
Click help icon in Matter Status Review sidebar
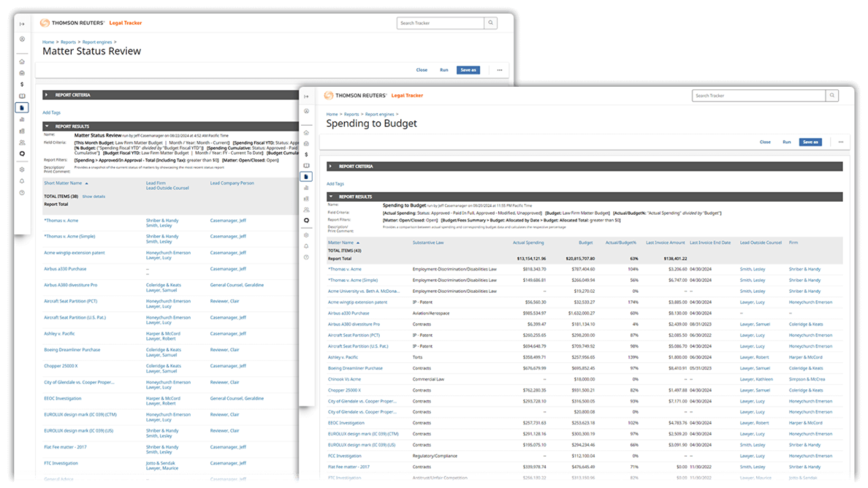[x=22, y=192]
